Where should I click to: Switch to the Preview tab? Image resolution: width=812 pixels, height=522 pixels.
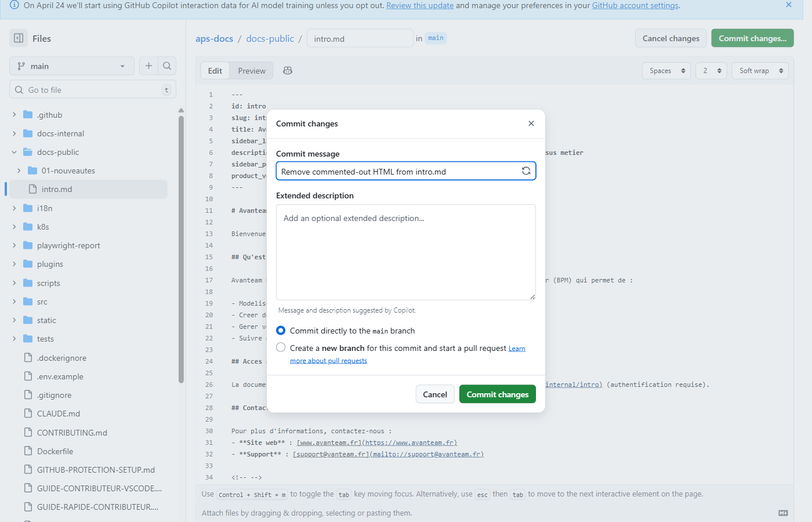(x=251, y=70)
